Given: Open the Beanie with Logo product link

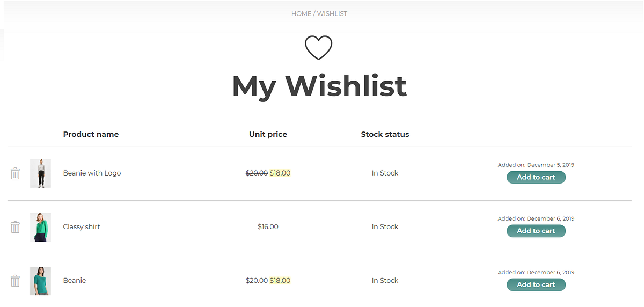Looking at the screenshot, I should [x=92, y=173].
